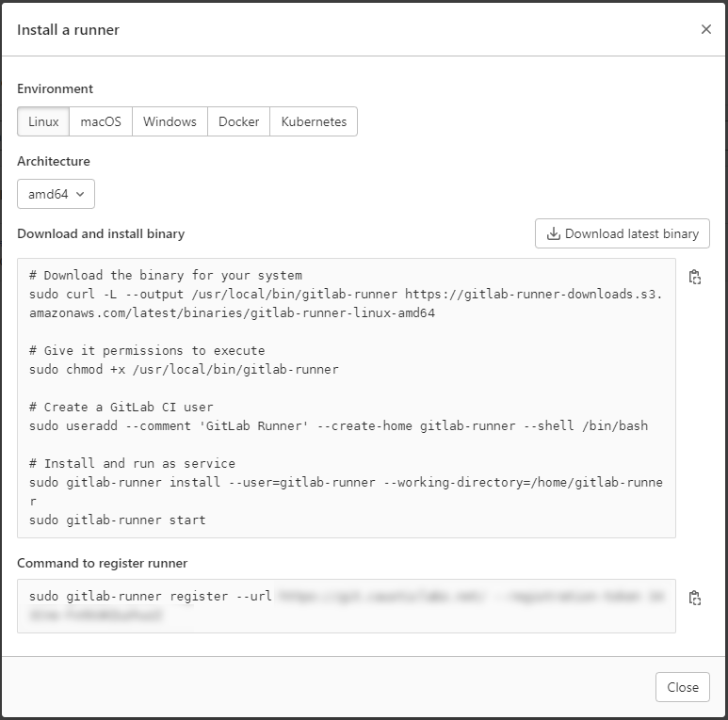728x720 pixels.
Task: Copy the download and install commands
Action: click(x=695, y=277)
